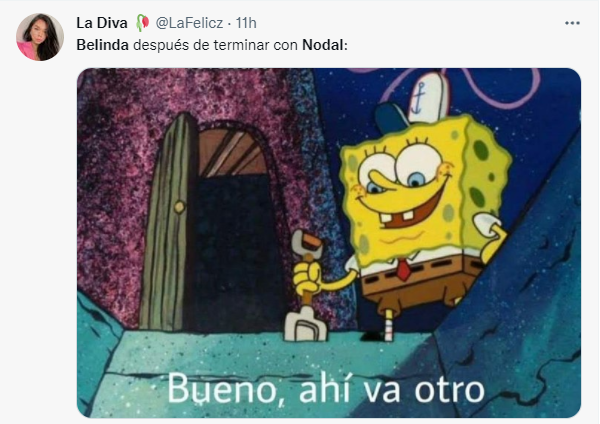Click the tweet text 'después de terminar con'
600x424 pixels.
coord(215,45)
